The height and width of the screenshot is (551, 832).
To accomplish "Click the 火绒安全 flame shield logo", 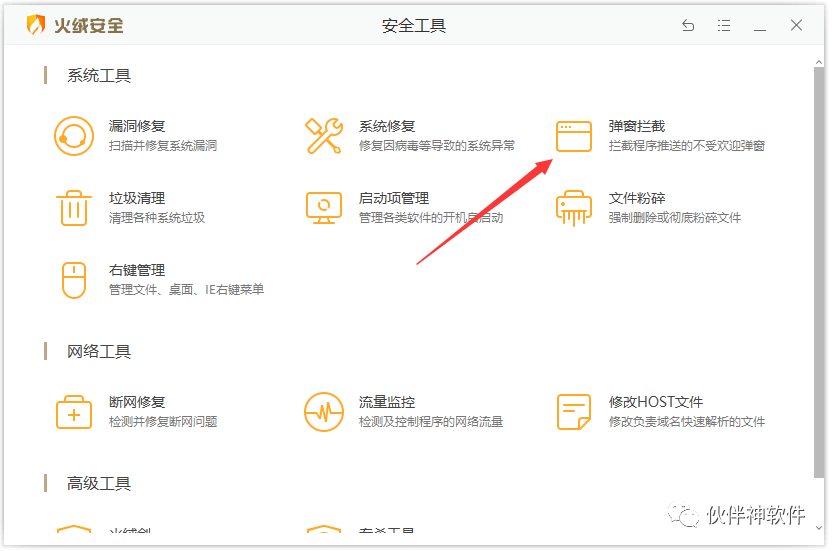I will click(x=36, y=25).
